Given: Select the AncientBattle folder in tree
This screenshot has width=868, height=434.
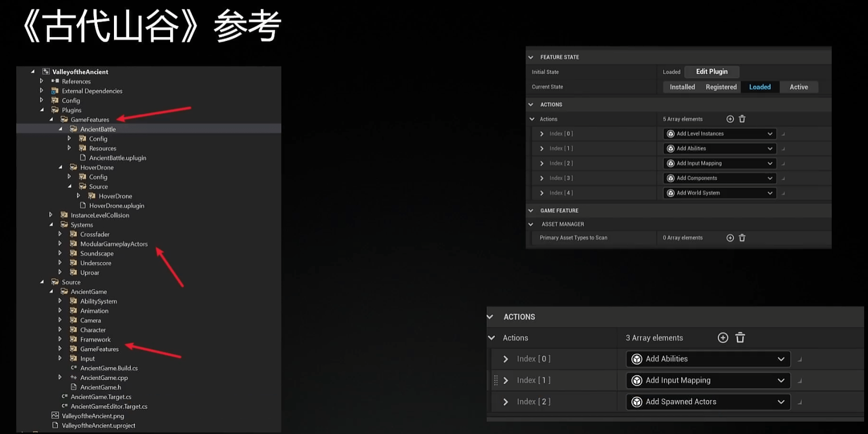Looking at the screenshot, I should (x=98, y=129).
